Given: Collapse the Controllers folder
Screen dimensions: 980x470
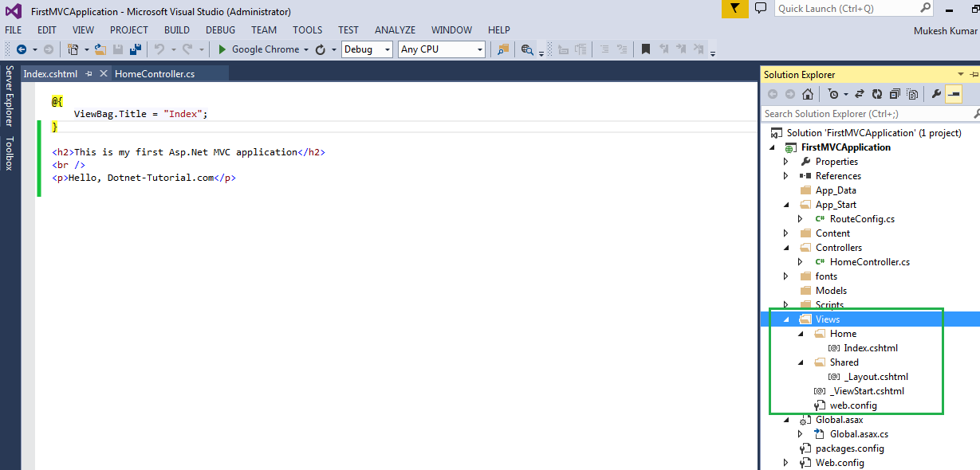Looking at the screenshot, I should (x=786, y=248).
